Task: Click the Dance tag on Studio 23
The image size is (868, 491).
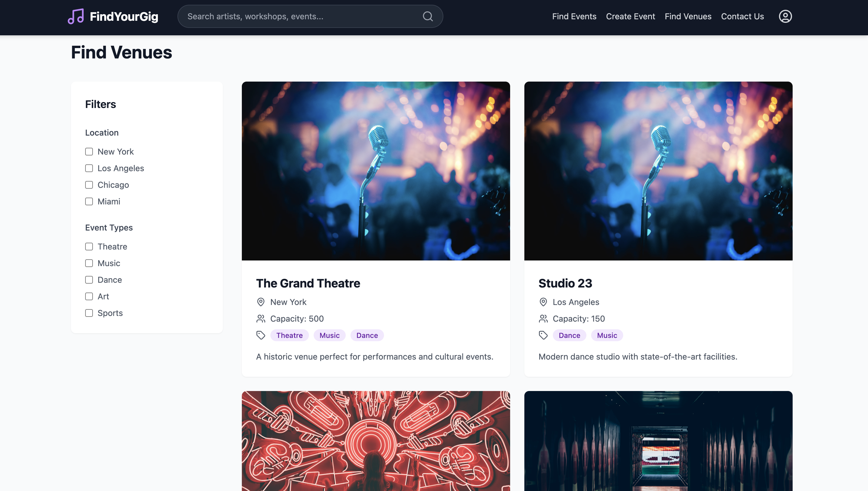Action: (569, 335)
